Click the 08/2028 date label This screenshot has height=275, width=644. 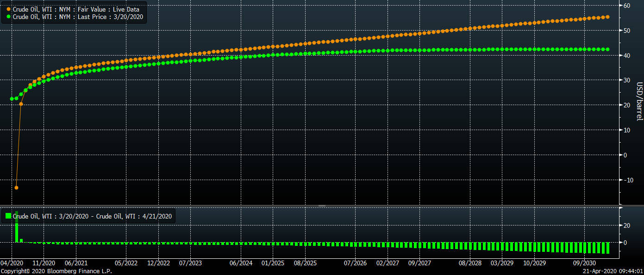[470, 263]
